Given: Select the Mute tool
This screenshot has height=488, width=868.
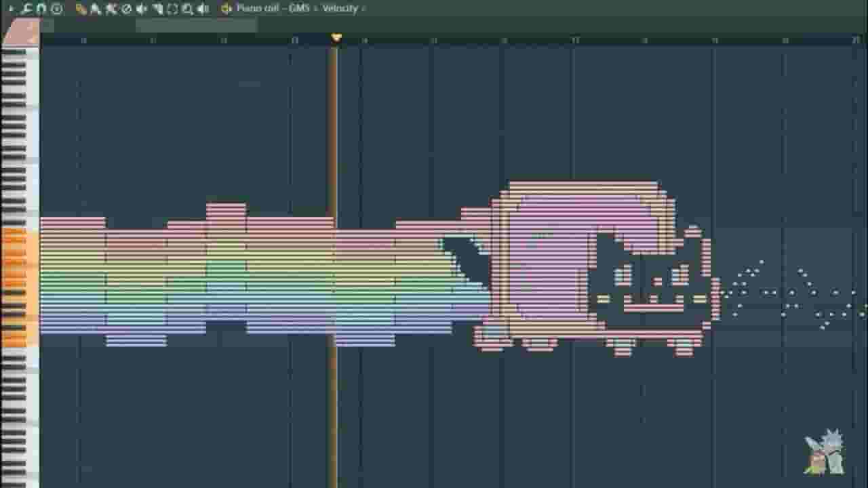Looking at the screenshot, I should (x=142, y=9).
